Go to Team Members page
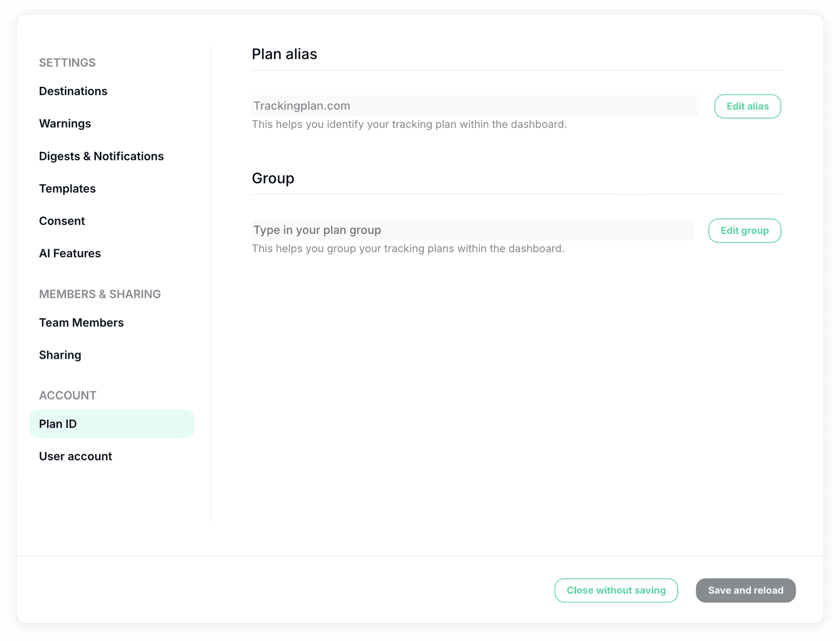Viewport: 840px width, 641px height. click(x=81, y=323)
